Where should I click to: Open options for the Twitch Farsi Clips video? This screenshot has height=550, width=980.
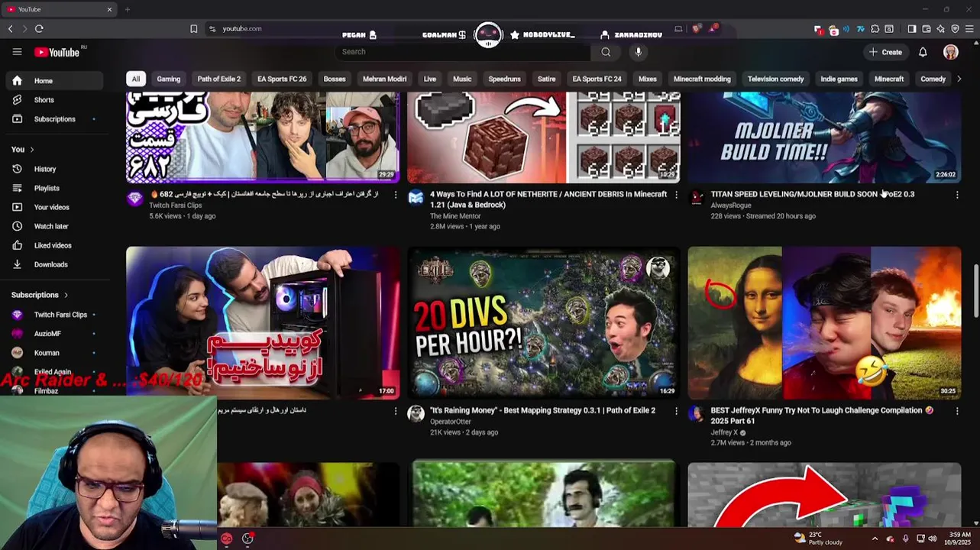click(x=395, y=195)
